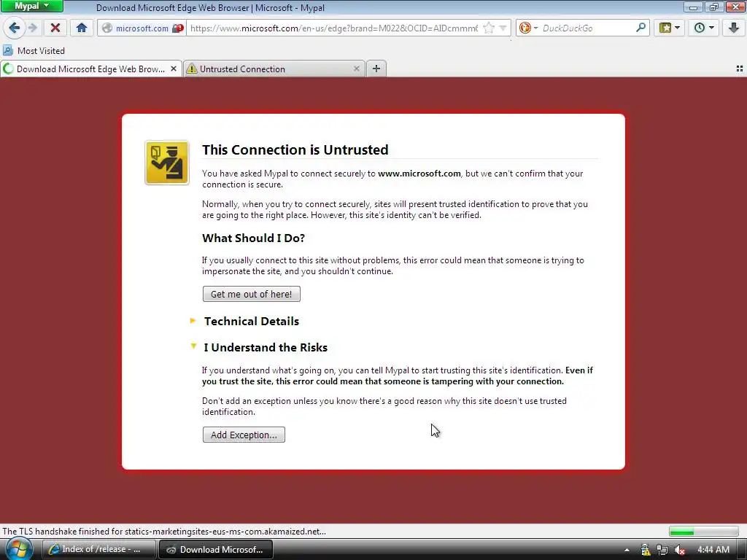Open Most Visited bookmarks folder
This screenshot has height=560, width=747.
[34, 50]
